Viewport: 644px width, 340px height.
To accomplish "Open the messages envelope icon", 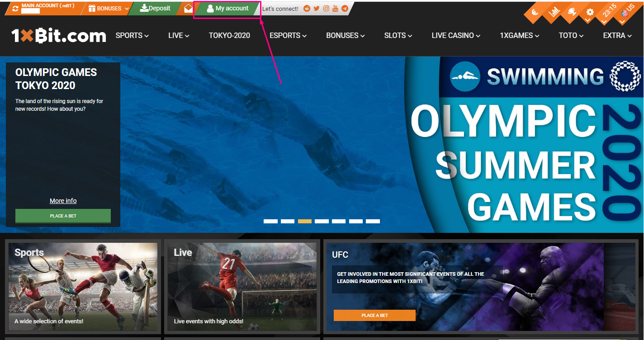I will (x=188, y=9).
